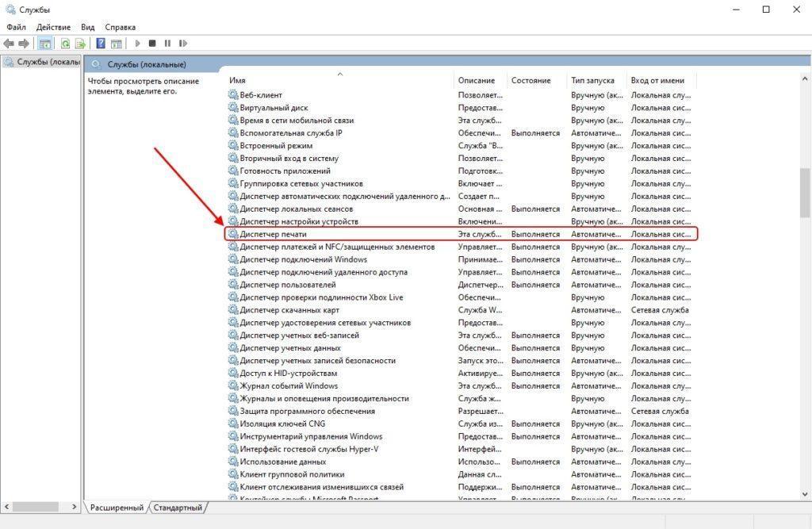Viewport: 812px width, 529px height.
Task: Select Инструментарий управления Windows service
Action: tap(311, 436)
